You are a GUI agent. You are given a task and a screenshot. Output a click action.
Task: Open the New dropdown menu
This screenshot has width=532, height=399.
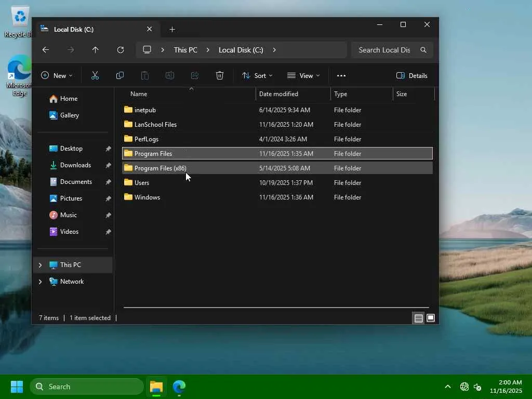pyautogui.click(x=57, y=75)
